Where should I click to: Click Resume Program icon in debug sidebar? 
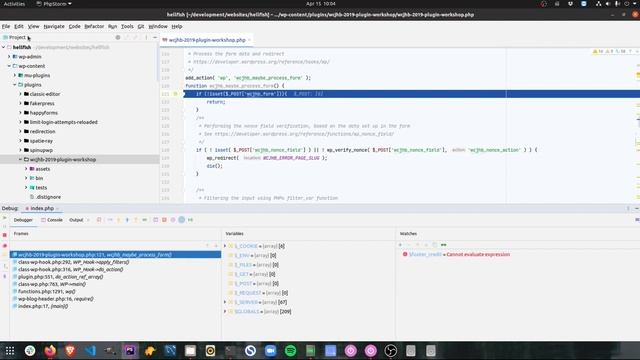[x=4, y=218]
